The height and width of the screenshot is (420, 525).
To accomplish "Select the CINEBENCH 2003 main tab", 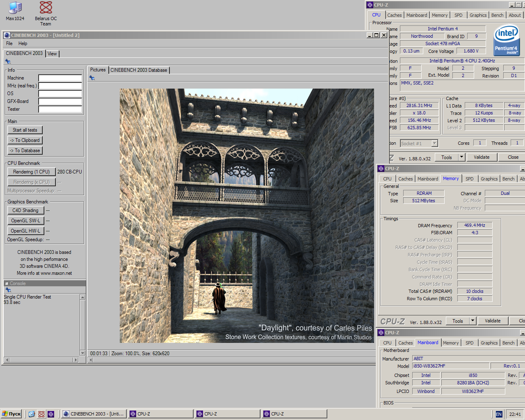I will click(x=24, y=53).
